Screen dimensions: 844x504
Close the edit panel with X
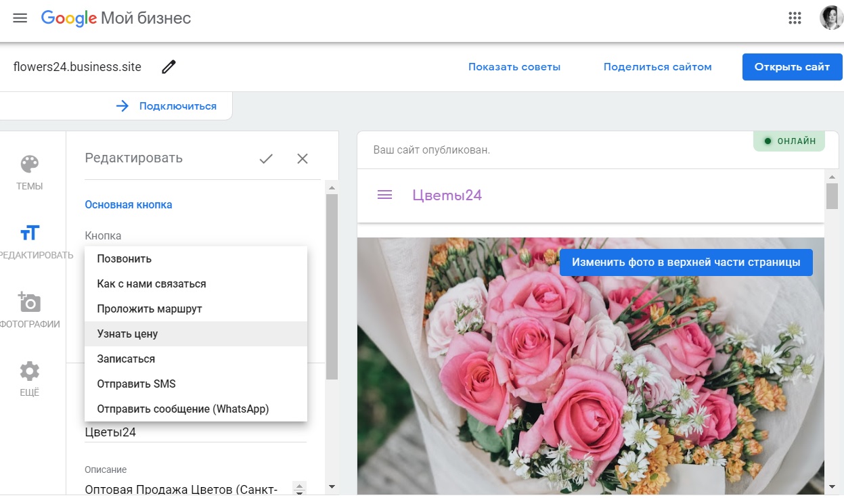303,158
